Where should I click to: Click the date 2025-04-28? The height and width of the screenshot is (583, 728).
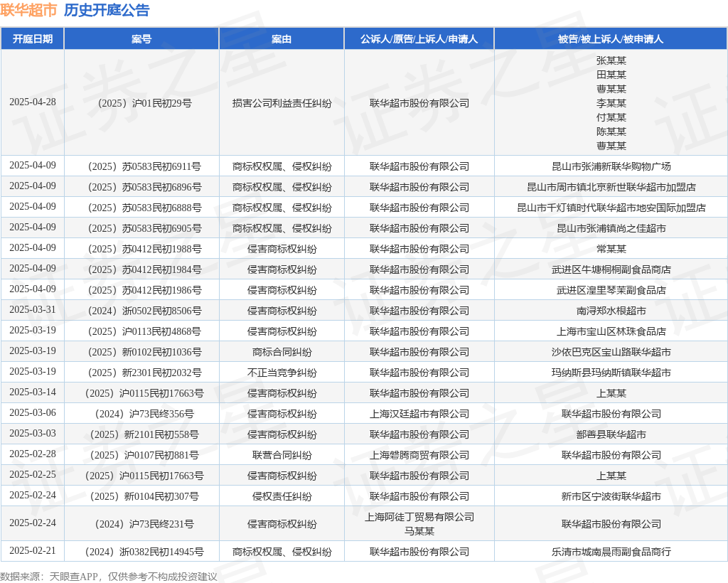point(33,102)
